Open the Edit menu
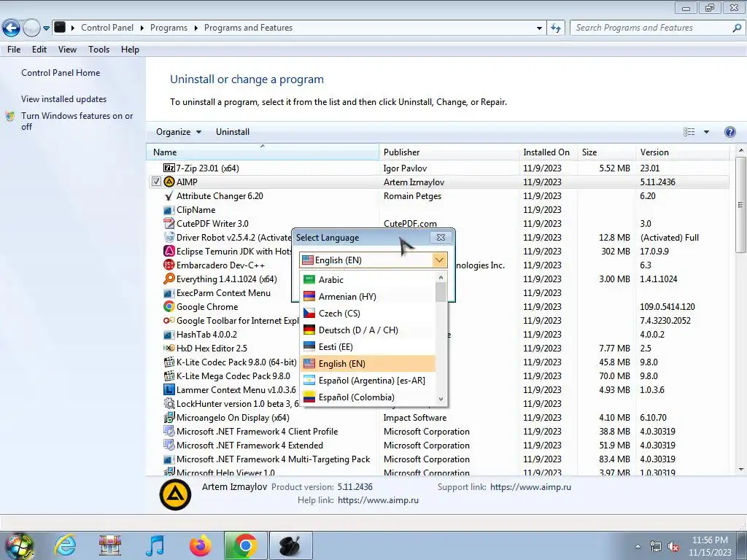The image size is (747, 560). coord(39,50)
